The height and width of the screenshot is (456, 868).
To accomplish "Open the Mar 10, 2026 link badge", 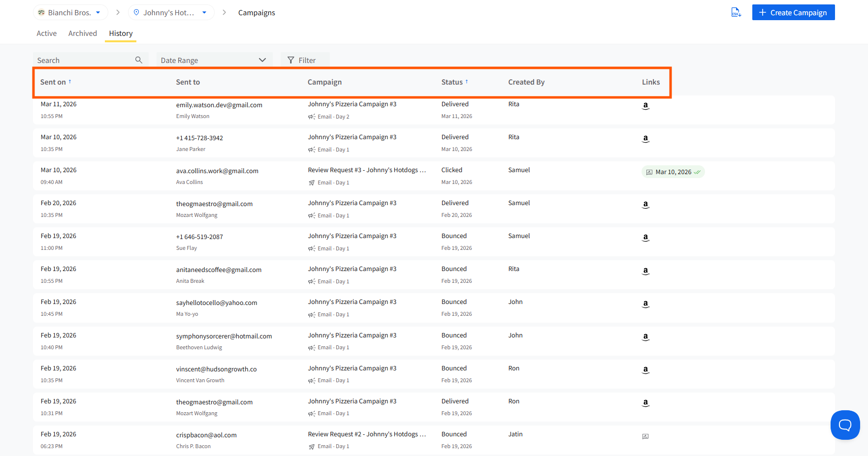I will click(x=673, y=172).
